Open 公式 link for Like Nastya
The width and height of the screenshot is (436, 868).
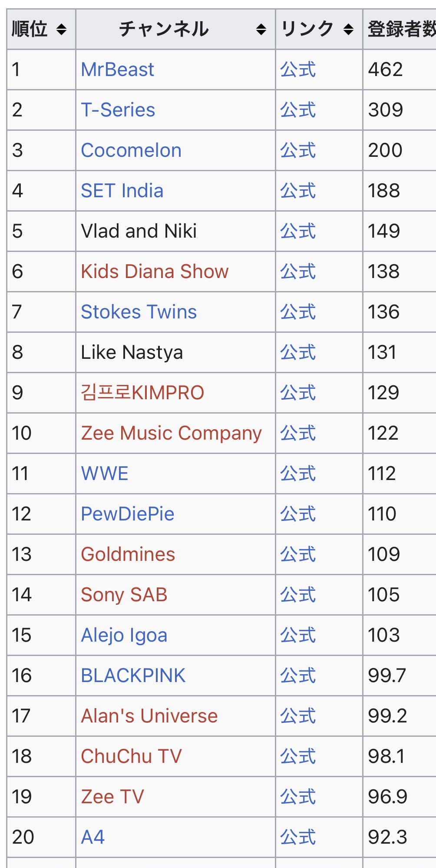point(298,352)
